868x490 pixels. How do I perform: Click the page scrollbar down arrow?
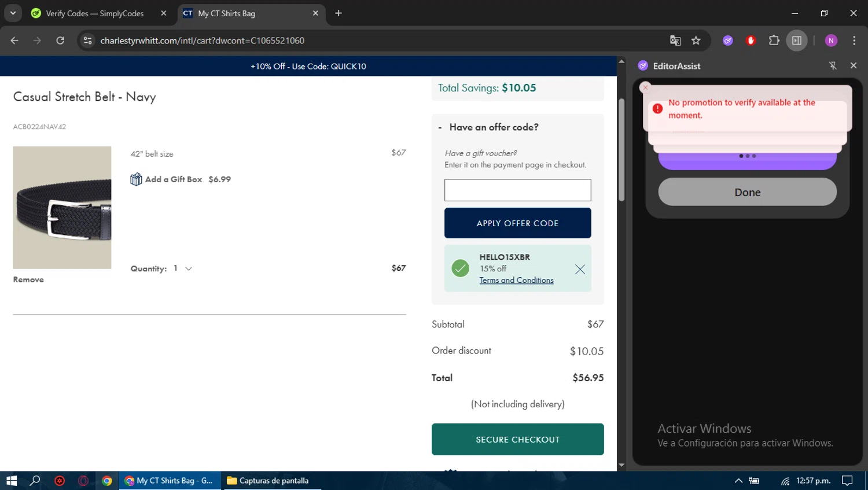(621, 465)
